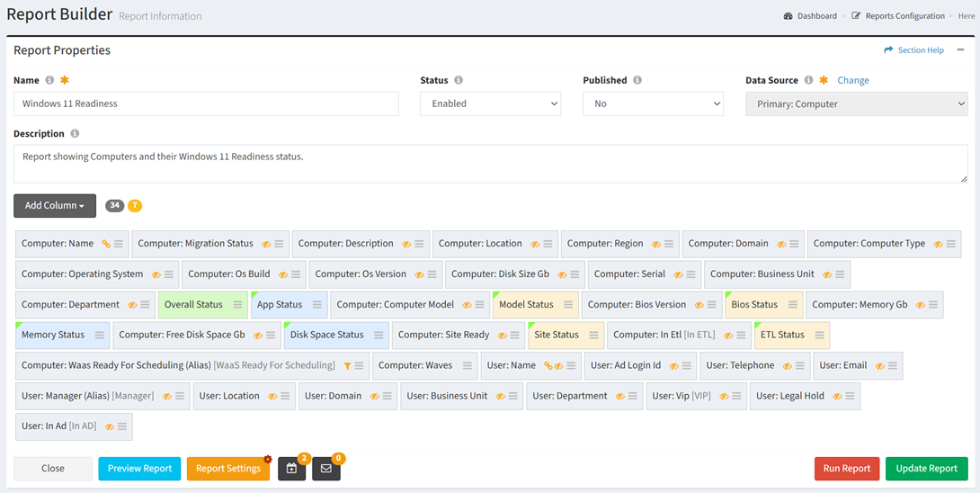Screen dimensions: 980x493
Task: Click the yellow question mark badge
Action: [135, 206]
